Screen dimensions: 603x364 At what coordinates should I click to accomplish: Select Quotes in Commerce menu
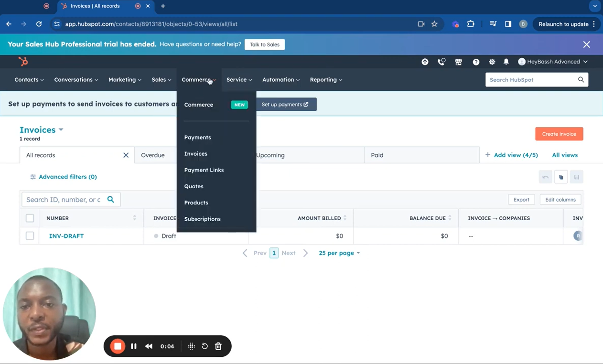pyautogui.click(x=194, y=186)
